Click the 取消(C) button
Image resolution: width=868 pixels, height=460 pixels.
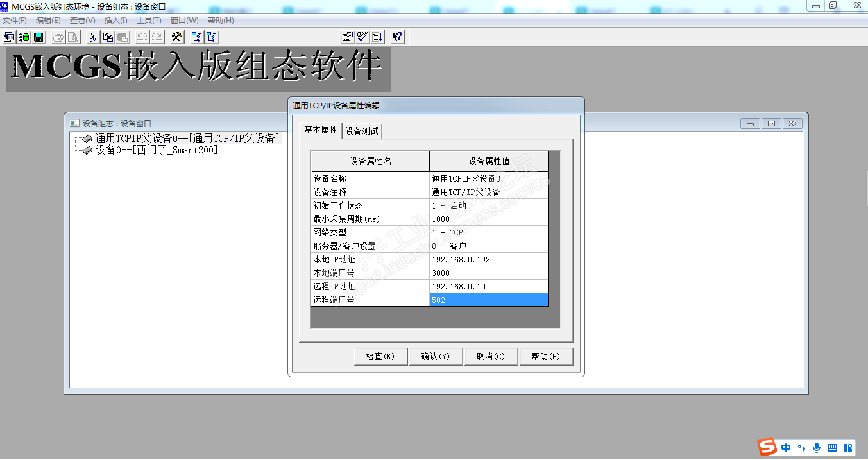491,357
